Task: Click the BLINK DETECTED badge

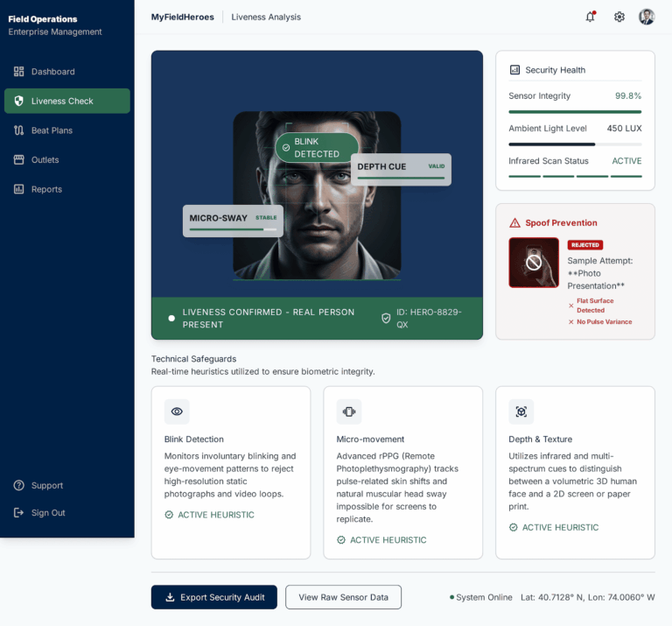Action: [316, 147]
